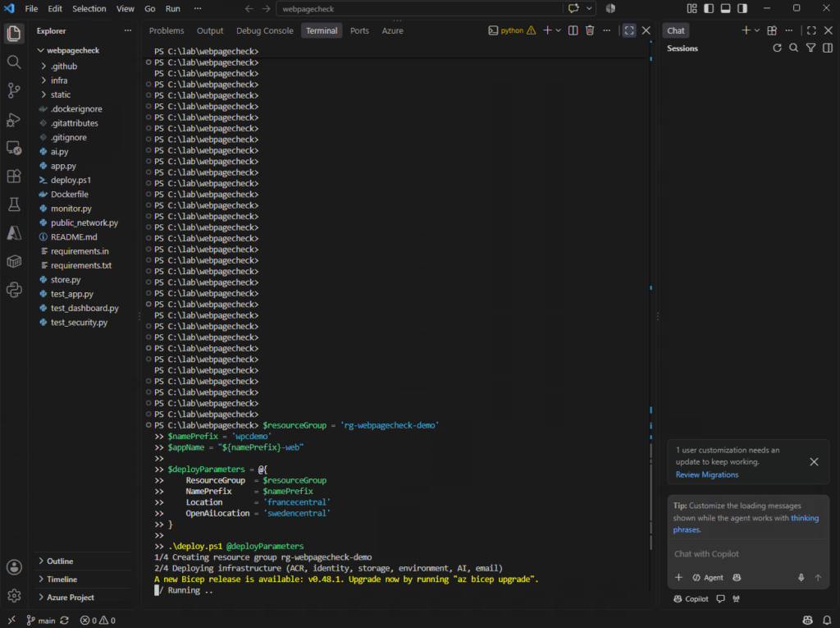
Task: Open the Agent mode picker
Action: pos(708,578)
